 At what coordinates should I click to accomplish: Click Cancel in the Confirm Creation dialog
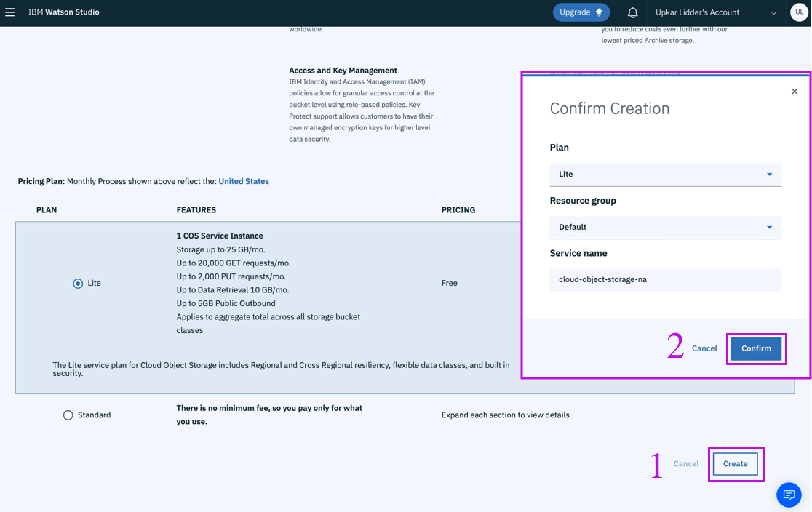(x=704, y=348)
